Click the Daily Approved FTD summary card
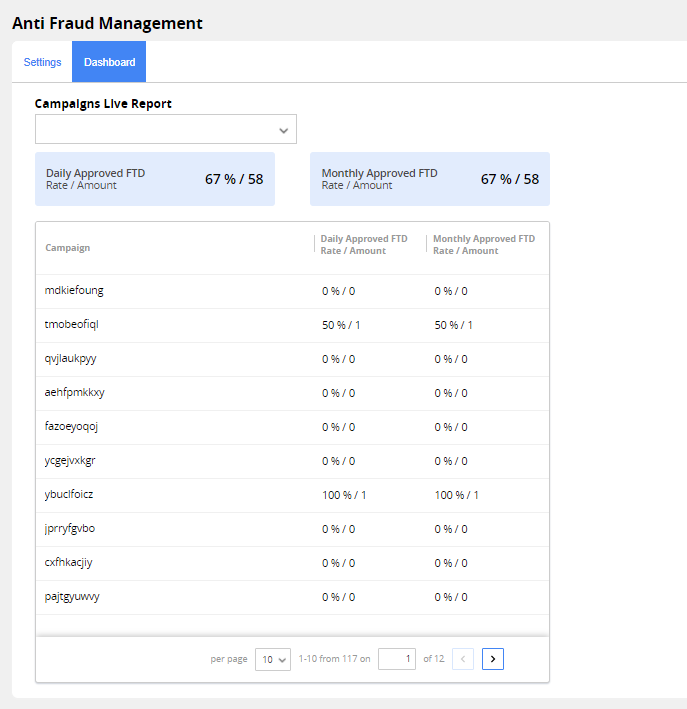The height and width of the screenshot is (709, 687). [155, 179]
